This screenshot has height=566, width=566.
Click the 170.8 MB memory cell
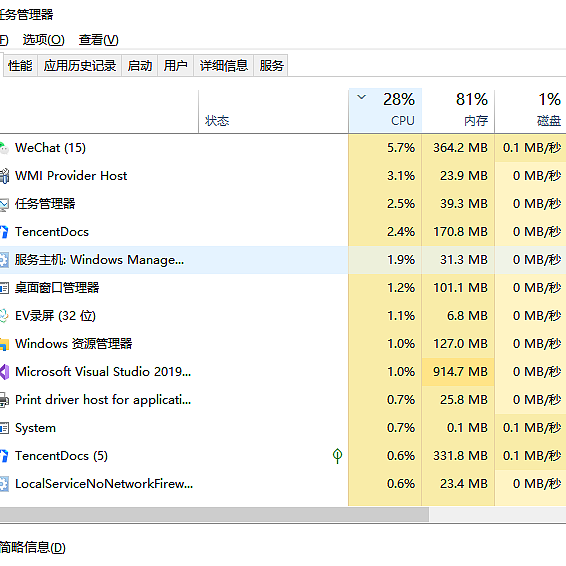[458, 232]
